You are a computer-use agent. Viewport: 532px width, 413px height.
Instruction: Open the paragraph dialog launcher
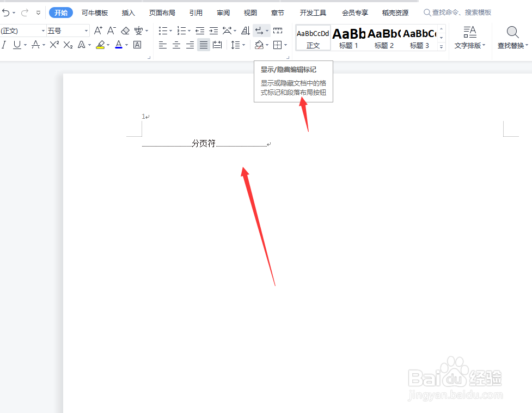pyautogui.click(x=288, y=58)
